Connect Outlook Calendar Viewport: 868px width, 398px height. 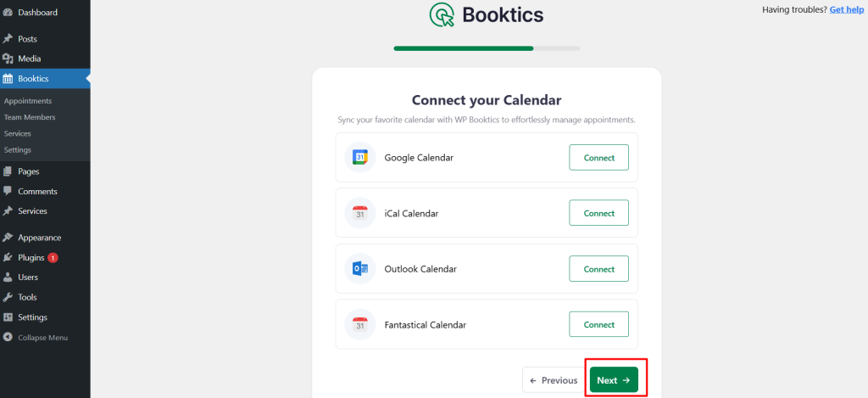coord(599,269)
